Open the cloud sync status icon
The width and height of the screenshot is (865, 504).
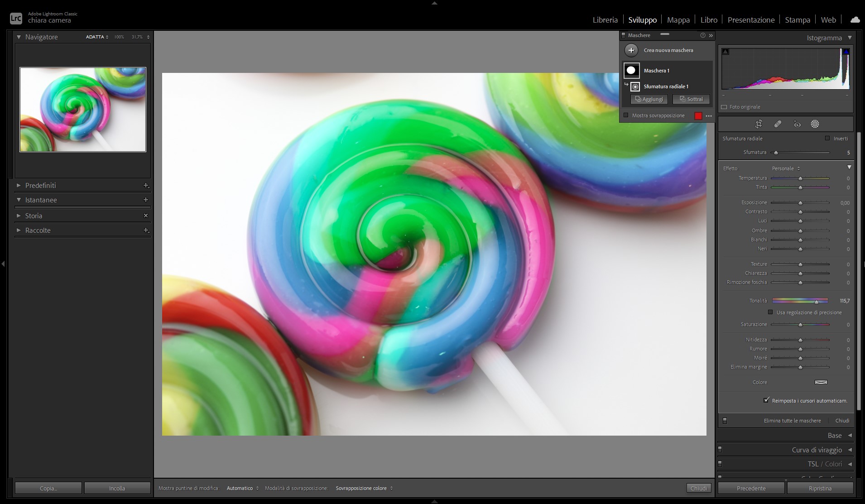[x=855, y=20]
